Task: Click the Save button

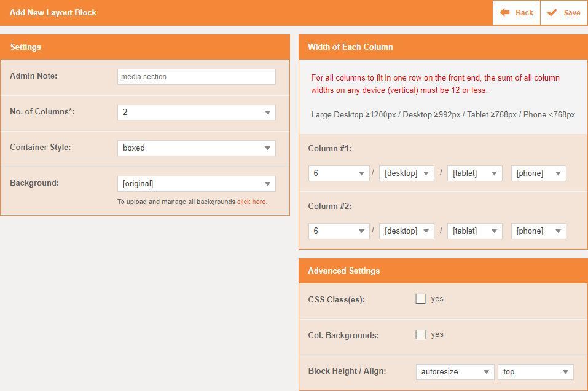Action: (564, 12)
